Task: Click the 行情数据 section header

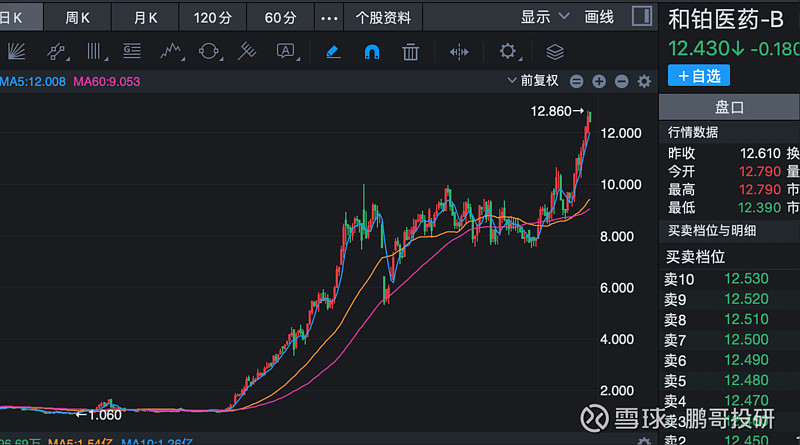Action: (x=693, y=132)
